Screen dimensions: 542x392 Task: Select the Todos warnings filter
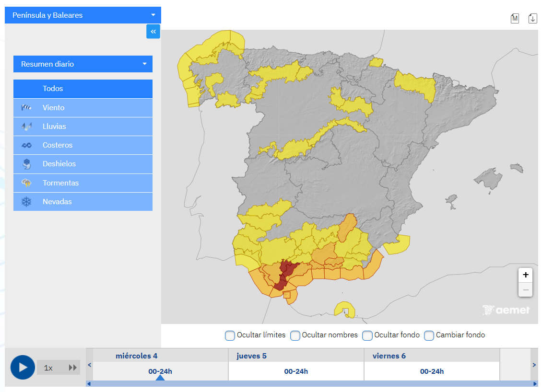click(83, 89)
